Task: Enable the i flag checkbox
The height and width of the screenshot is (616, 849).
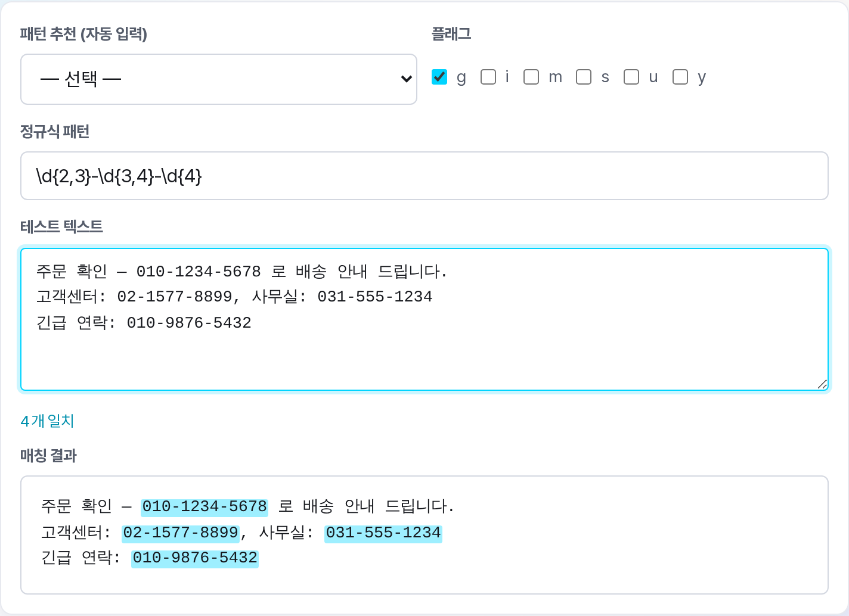Action: (x=488, y=77)
